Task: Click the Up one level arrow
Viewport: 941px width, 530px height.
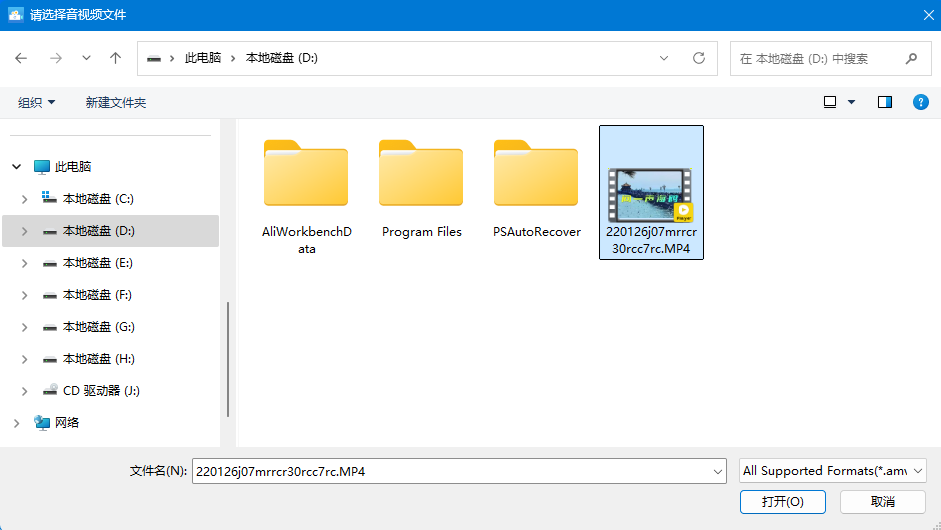Action: click(115, 58)
